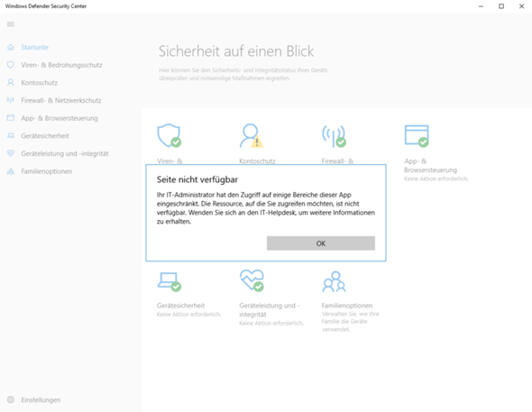The height and width of the screenshot is (412, 532).
Task: Open App- & Browsersteuerung from the sidebar
Action: [x=60, y=118]
